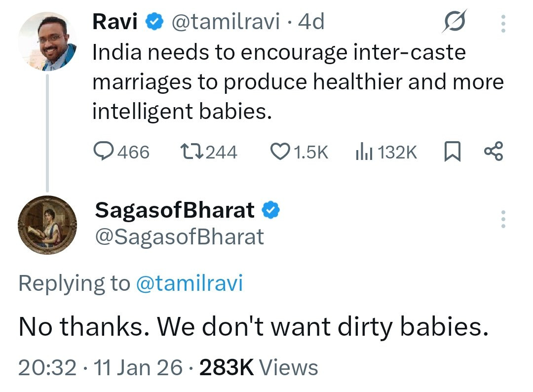Click the 4d timestamp on Ravi's tweet
The image size is (533, 392).
312,22
